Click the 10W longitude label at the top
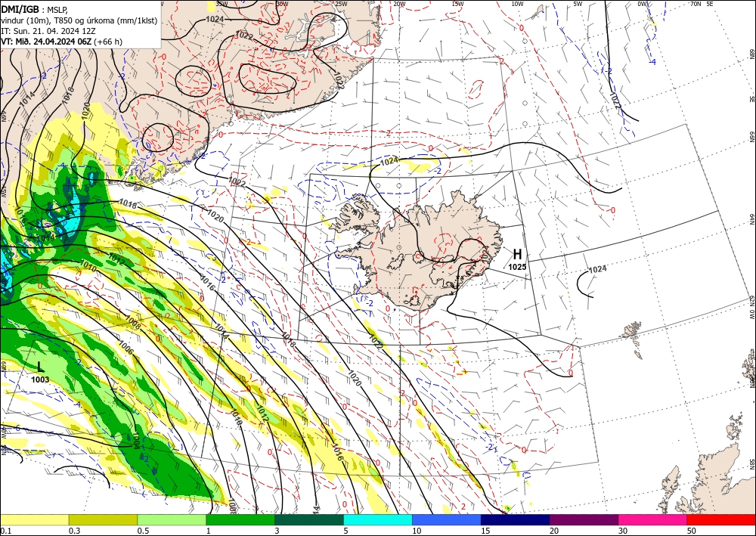Viewport: 756px width, 536px height. [517, 4]
